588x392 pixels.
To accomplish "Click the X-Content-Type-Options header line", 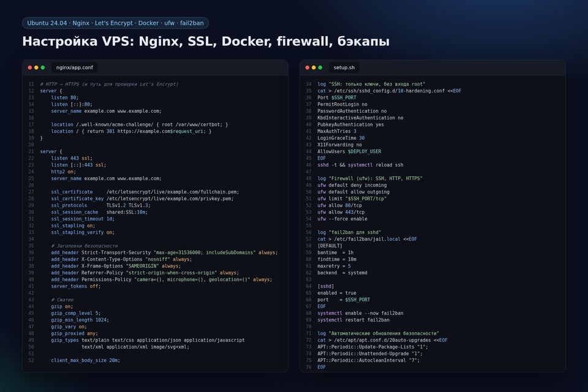I will [x=121, y=260].
